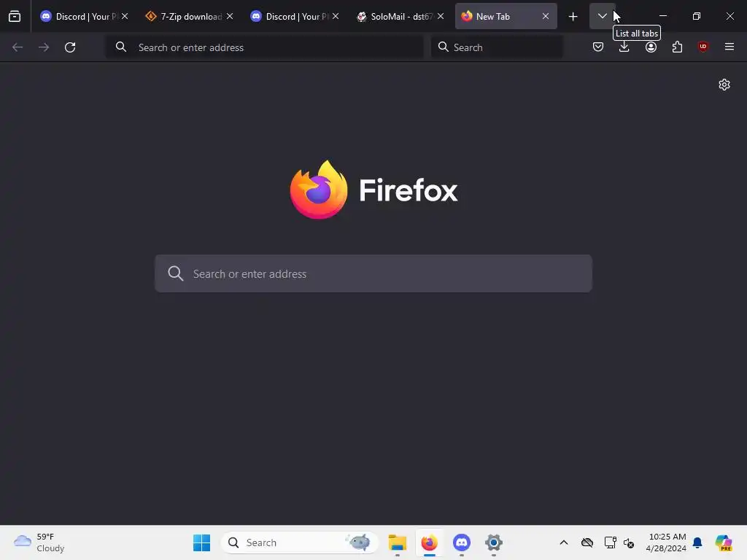Click the Firefox logo on the page
747x560 pixels.
pos(374,190)
